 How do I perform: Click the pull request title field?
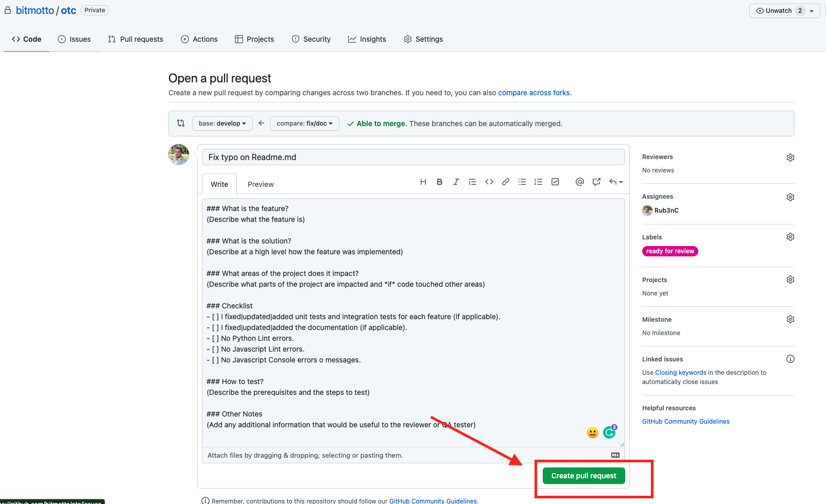click(x=414, y=157)
